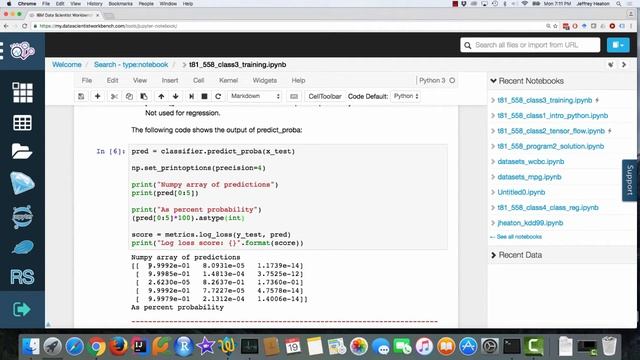The height and width of the screenshot is (360, 640).
Task: Copy selected cells icon
Action: coord(129,96)
